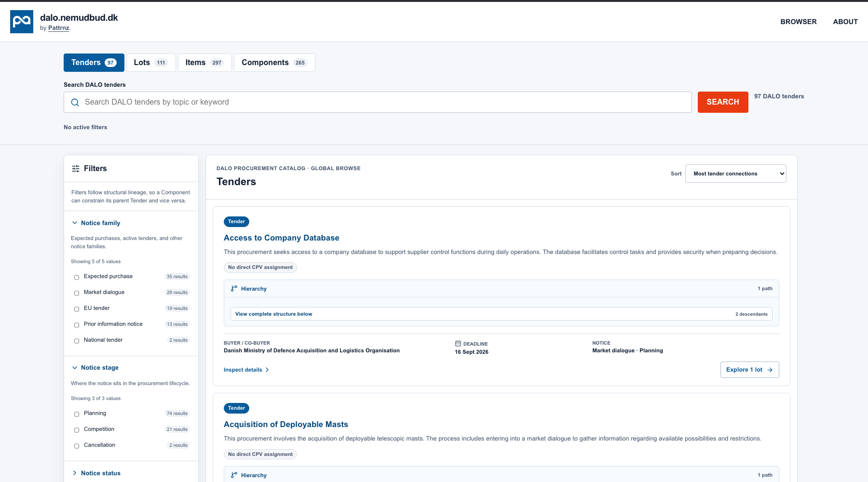The image size is (868, 482).
Task: Click the "74 results" count for Planning
Action: click(177, 414)
